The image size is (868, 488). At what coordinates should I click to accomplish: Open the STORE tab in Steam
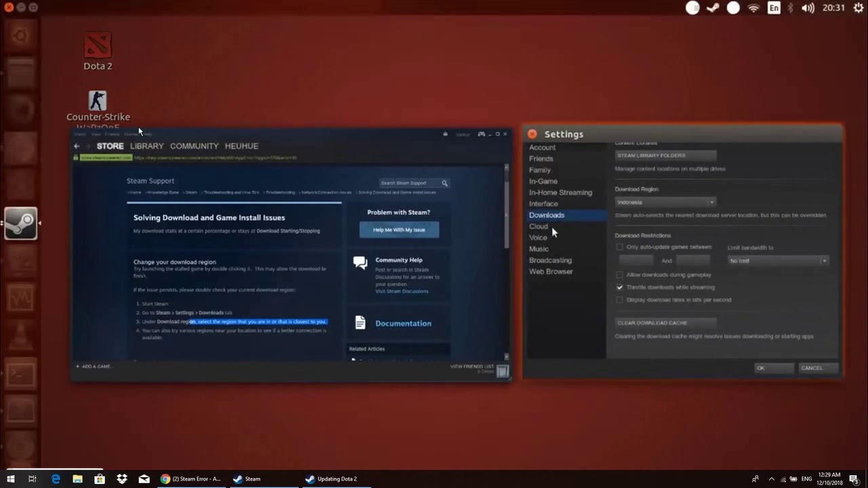coord(110,146)
